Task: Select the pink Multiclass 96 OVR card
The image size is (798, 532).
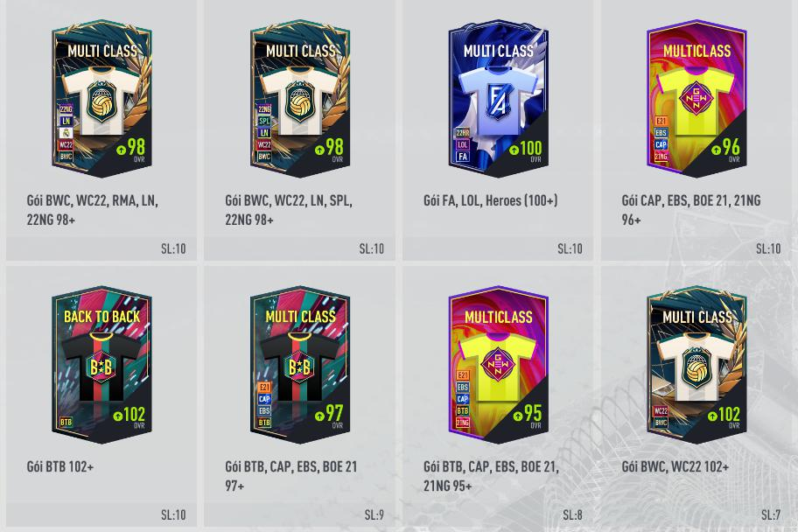Action: [x=696, y=99]
